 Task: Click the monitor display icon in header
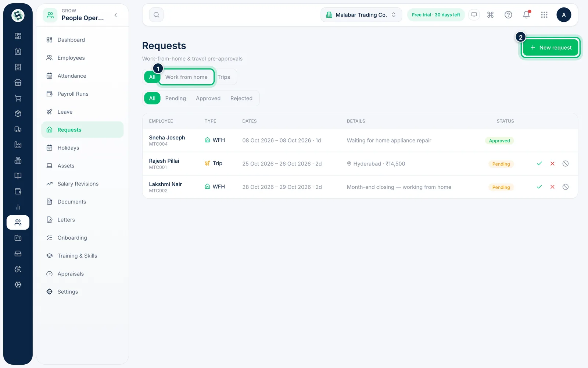pyautogui.click(x=474, y=15)
